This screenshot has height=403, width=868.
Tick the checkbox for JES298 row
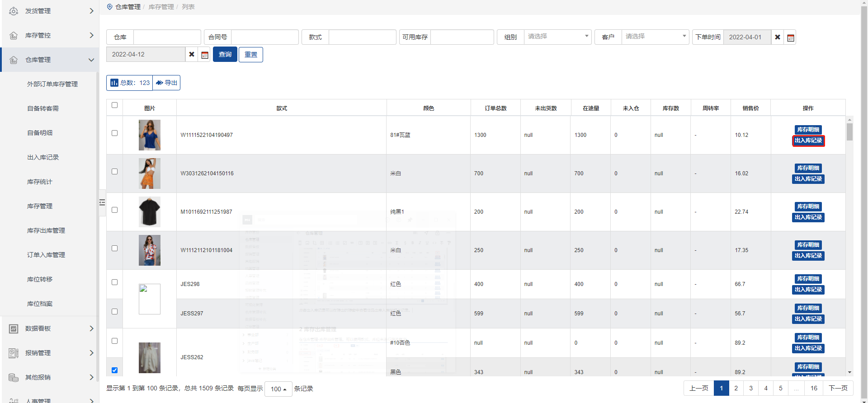click(114, 282)
